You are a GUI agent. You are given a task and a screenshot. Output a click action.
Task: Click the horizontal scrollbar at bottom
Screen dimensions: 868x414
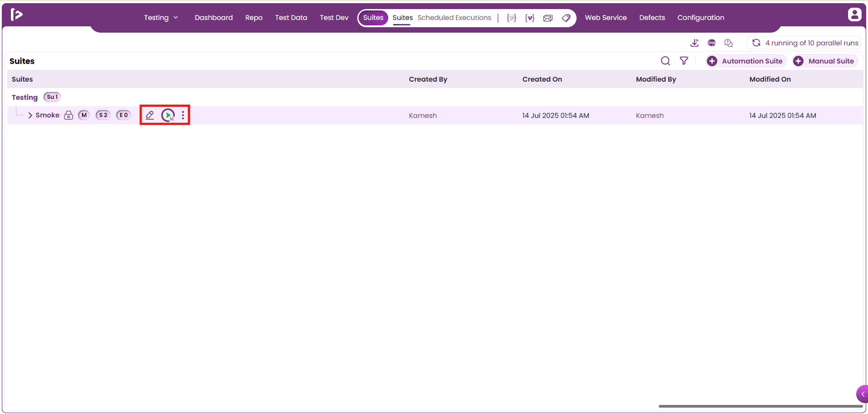tap(760, 406)
